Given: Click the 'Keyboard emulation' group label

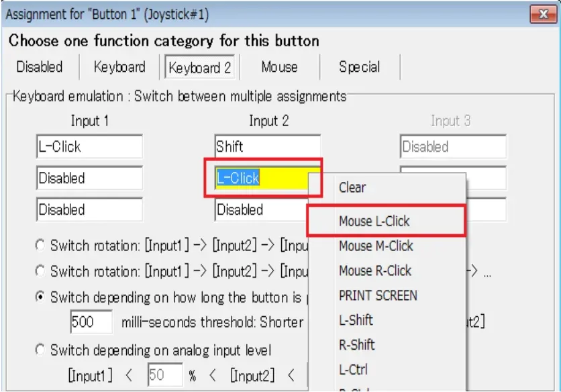Looking at the screenshot, I should 180,96.
